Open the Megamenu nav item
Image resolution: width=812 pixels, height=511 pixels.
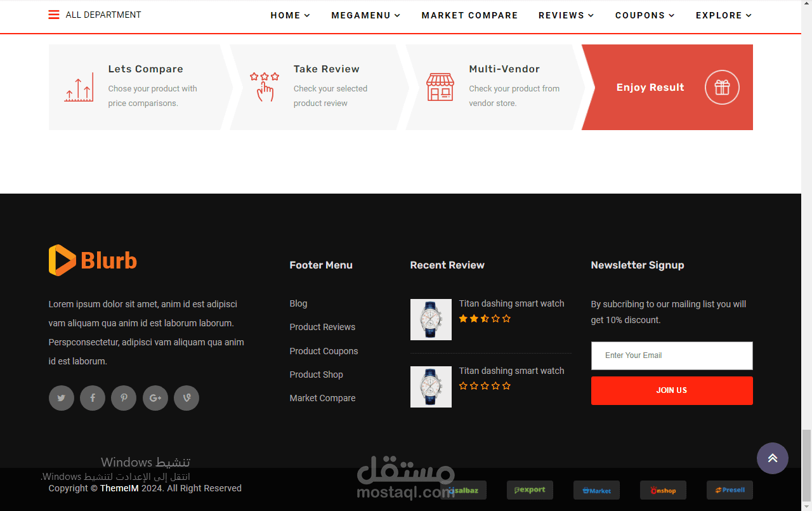pos(361,15)
